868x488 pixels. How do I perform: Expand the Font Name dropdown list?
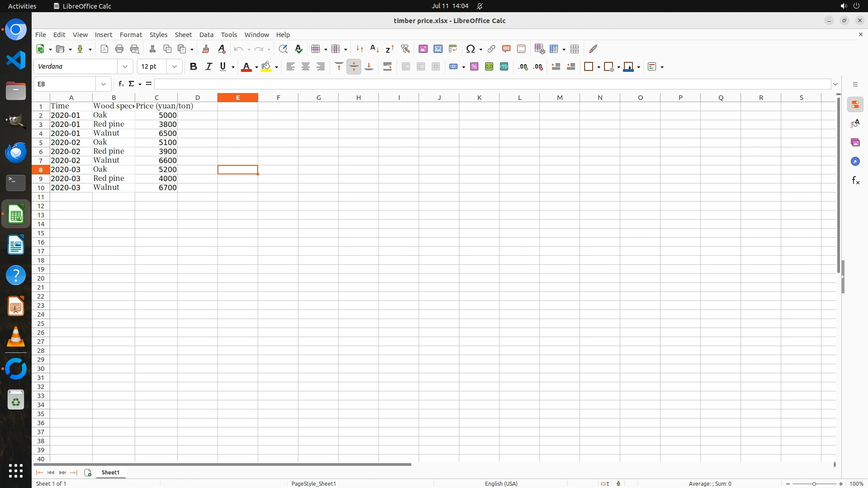click(125, 67)
